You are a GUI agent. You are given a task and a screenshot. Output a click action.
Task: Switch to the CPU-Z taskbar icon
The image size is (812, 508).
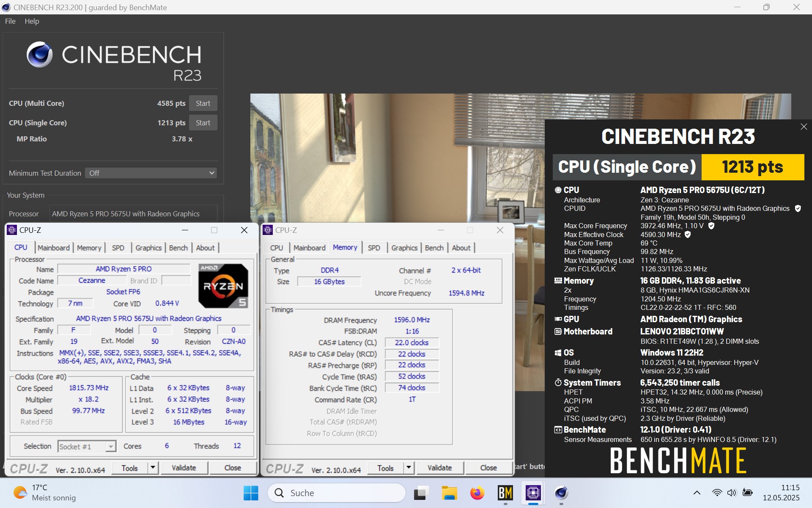(x=533, y=493)
